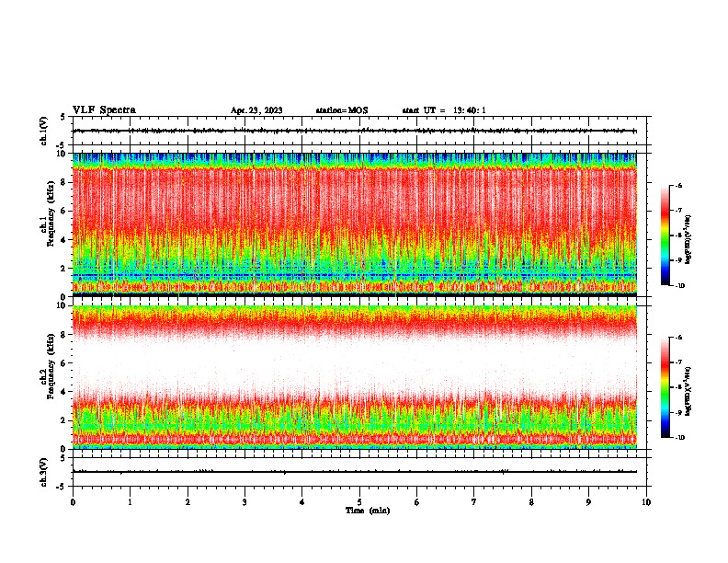Select the date text "Apr. 23, 2023"
The image size is (728, 563).
pyautogui.click(x=256, y=110)
